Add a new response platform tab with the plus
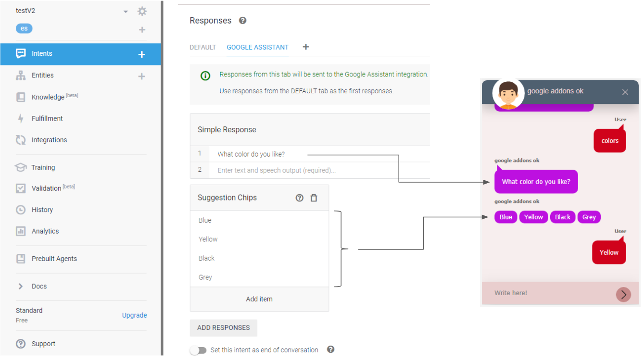Screen dimensions: 644x361 (x=306, y=47)
